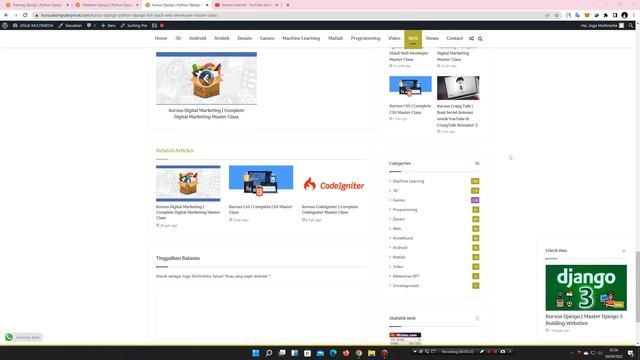
Task: Click the Digital Marketing box thumbnail in Related Articles
Action: coord(188,183)
